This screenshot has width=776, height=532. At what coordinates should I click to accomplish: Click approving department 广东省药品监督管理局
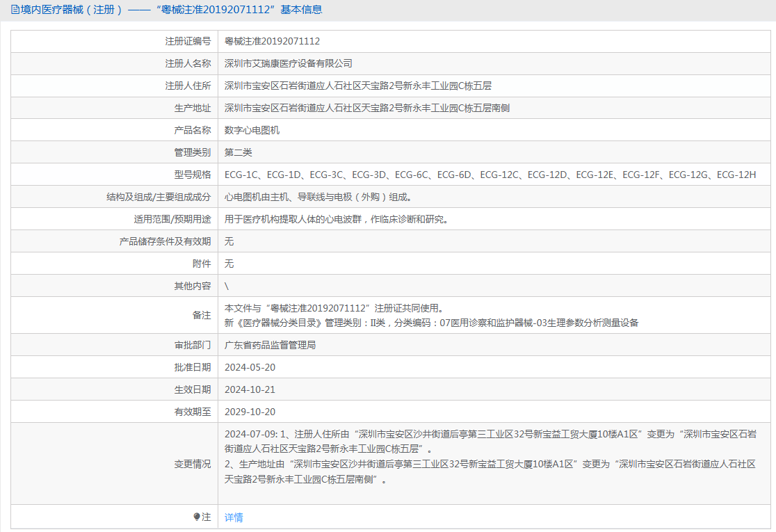[x=270, y=346]
